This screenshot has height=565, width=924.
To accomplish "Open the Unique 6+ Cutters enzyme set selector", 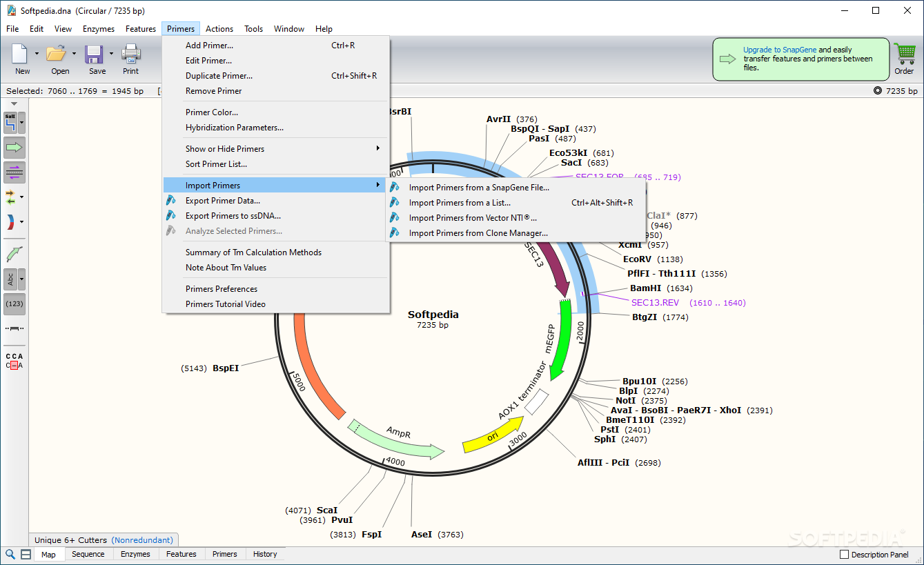I will pos(104,540).
